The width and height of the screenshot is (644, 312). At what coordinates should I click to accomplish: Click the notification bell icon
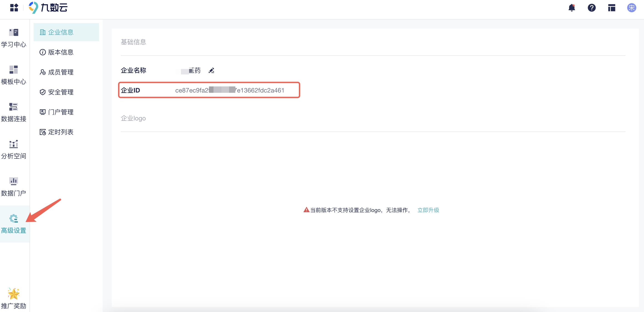(572, 8)
